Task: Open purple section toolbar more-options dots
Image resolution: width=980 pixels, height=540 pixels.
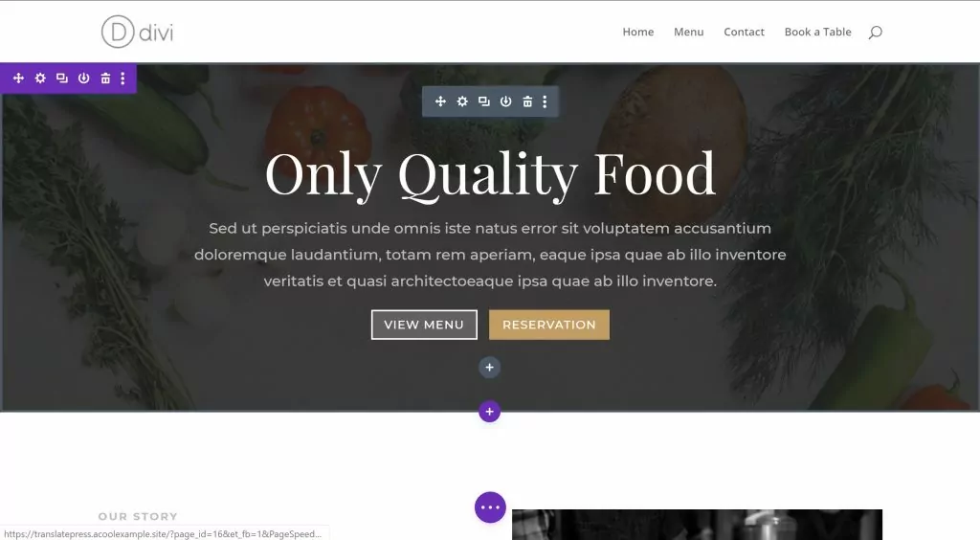Action: [x=122, y=79]
